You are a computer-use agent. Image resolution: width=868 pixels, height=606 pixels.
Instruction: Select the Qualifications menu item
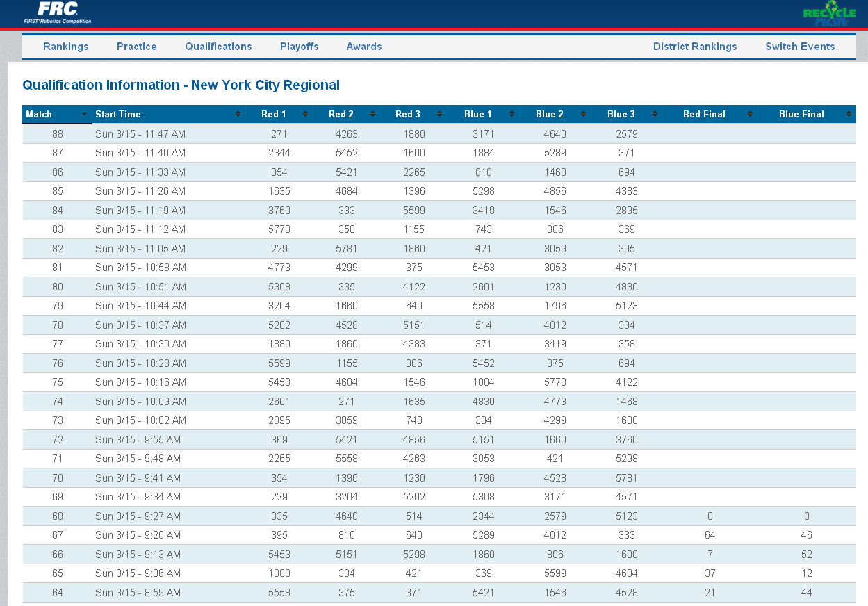point(218,47)
